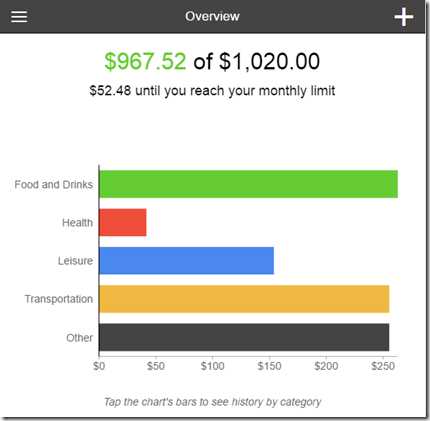Click the $250 axis tick label

(383, 366)
